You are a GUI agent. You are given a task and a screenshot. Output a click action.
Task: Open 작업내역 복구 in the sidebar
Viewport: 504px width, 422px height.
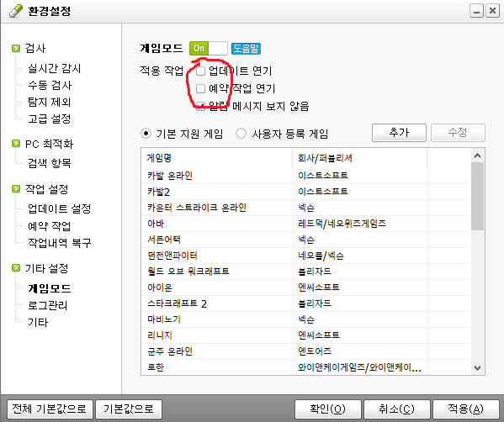coord(60,243)
